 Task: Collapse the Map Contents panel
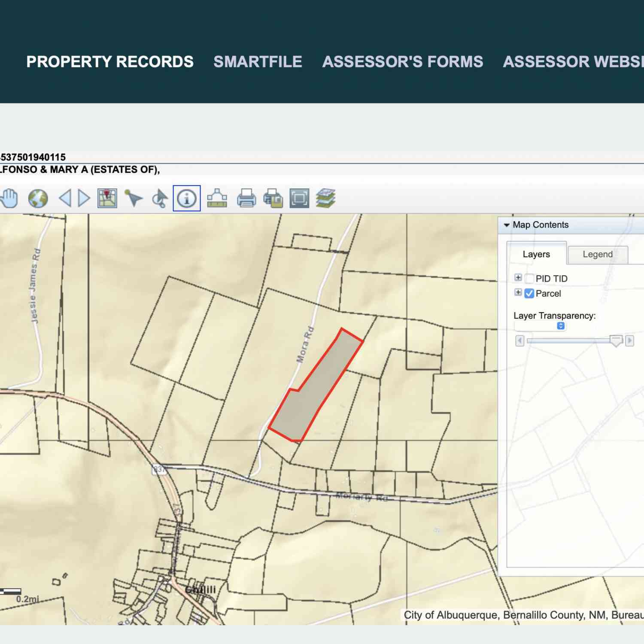(507, 225)
